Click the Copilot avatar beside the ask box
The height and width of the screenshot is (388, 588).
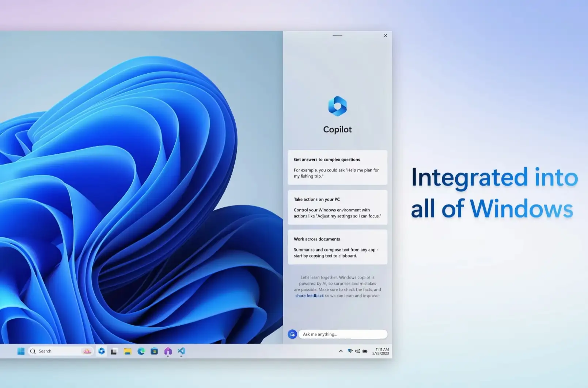tap(292, 334)
